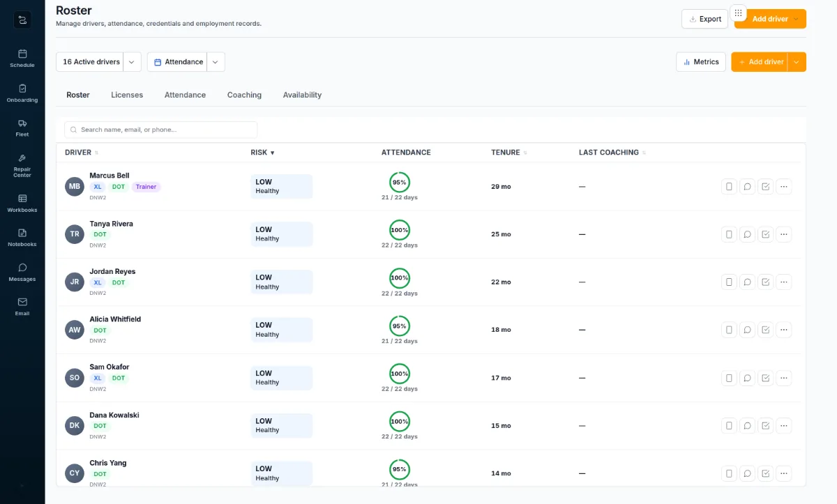This screenshot has height=504, width=837.
Task: Click the task check icon for Chris Yang
Action: coord(765,473)
